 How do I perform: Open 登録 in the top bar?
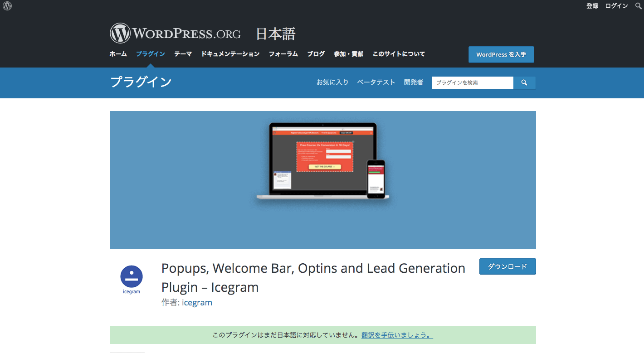592,6
